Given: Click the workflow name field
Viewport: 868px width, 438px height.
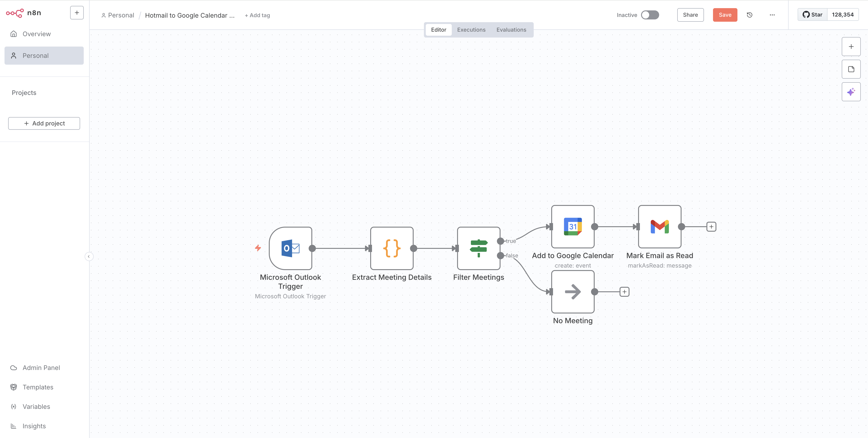Looking at the screenshot, I should (190, 16).
